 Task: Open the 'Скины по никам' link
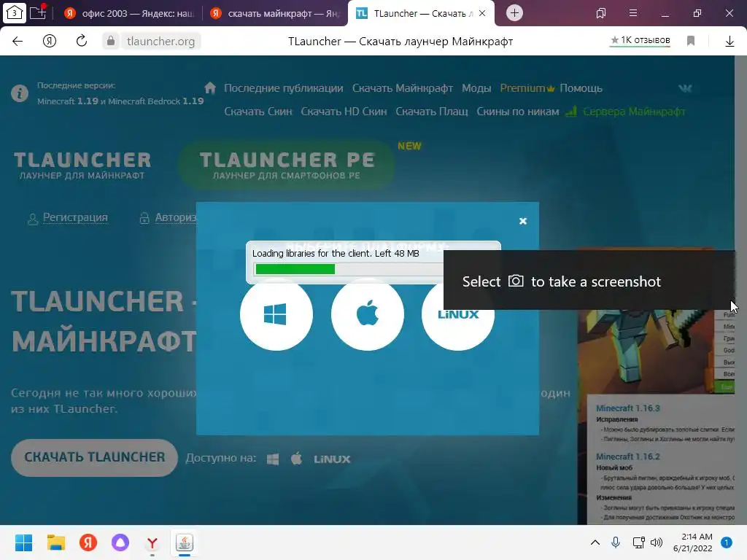(x=517, y=112)
